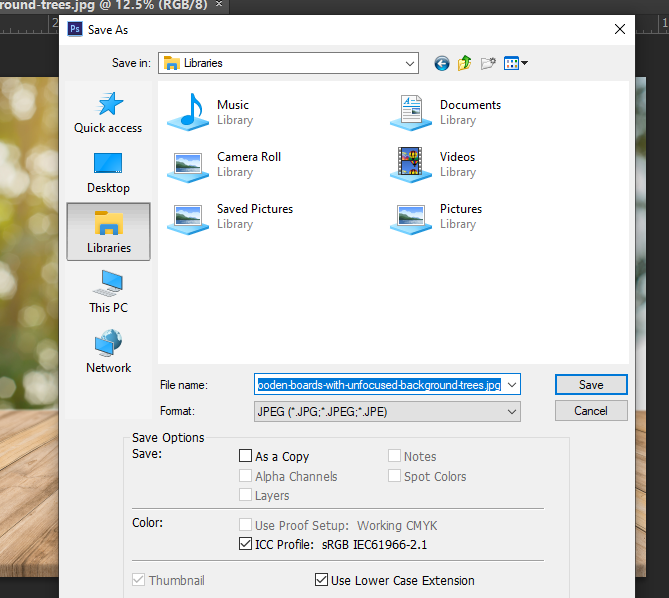Expand the File name history dropdown arrow
This screenshot has height=598, width=669.
point(512,385)
